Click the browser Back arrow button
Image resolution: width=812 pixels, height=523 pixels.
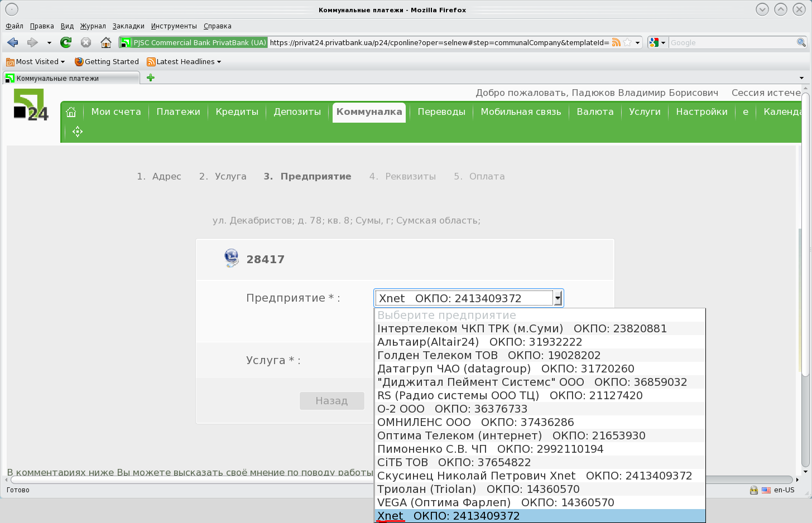click(13, 42)
